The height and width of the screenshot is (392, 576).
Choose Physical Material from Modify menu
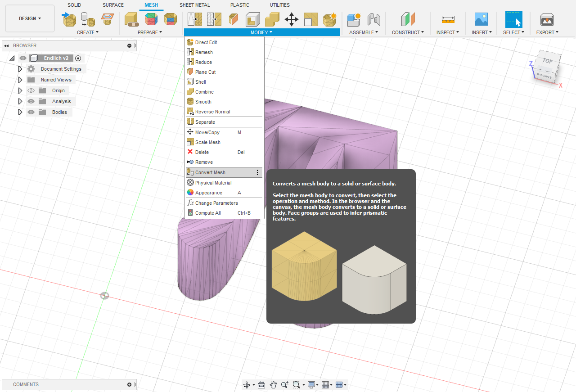[224, 183]
